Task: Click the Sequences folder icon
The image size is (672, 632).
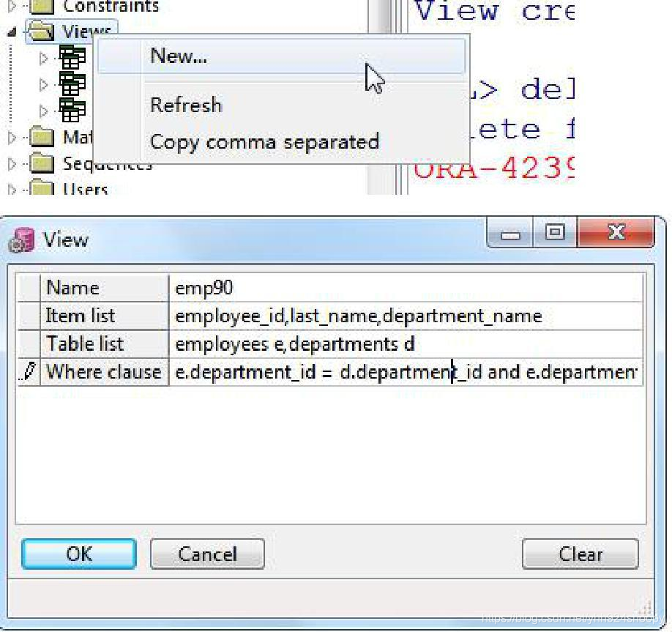Action: pyautogui.click(x=42, y=163)
